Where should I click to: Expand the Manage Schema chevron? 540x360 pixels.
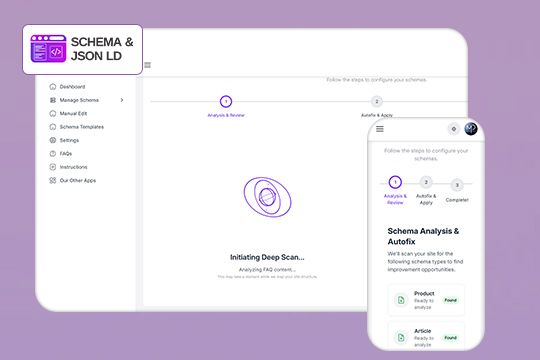(122, 100)
